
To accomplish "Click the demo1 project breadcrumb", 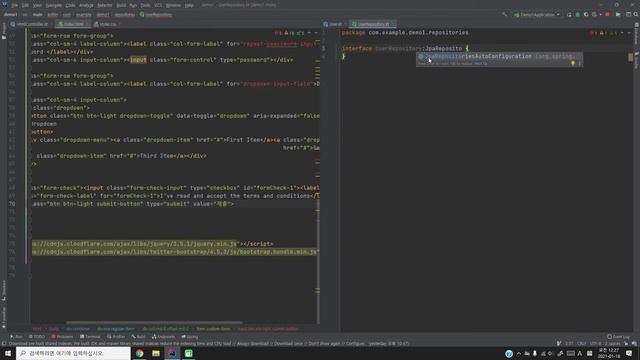I will (10, 15).
